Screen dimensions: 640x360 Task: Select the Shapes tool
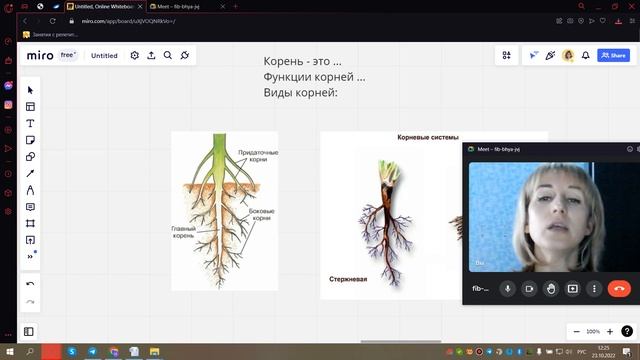pyautogui.click(x=30, y=157)
